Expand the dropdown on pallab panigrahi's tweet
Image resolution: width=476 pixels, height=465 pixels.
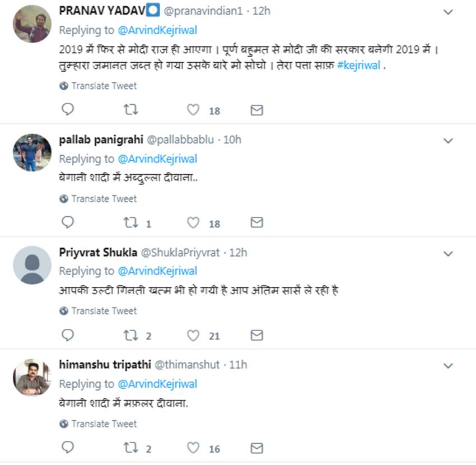(x=448, y=141)
